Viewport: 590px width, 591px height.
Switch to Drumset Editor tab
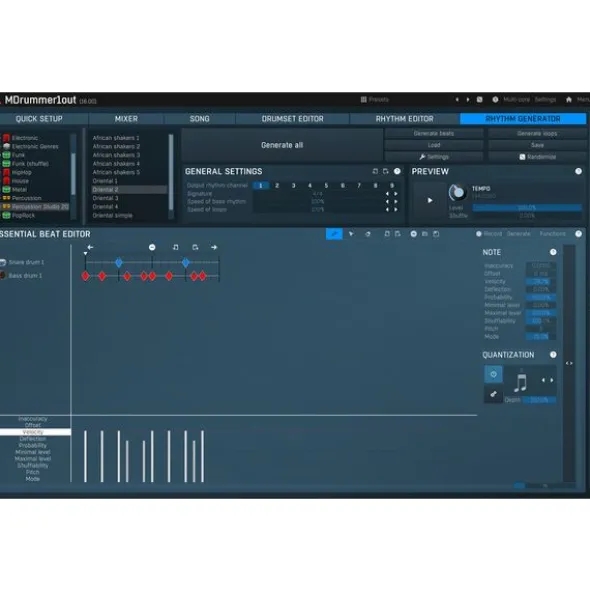tap(293, 119)
